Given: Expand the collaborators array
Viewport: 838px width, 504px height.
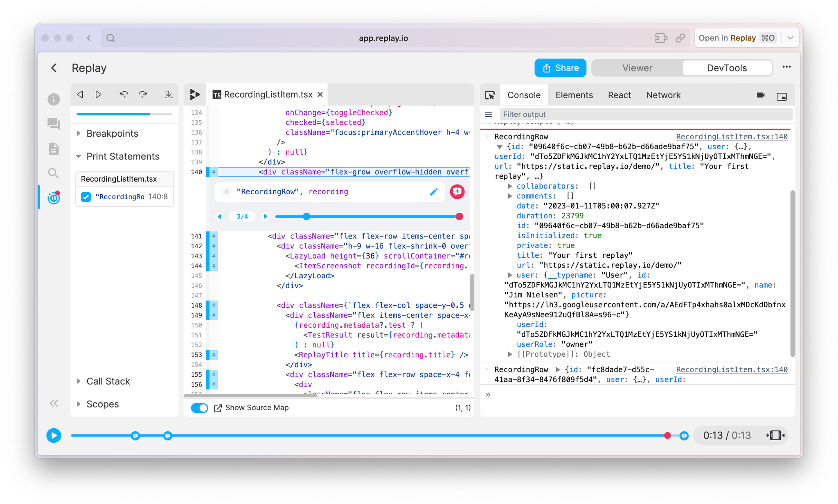Looking at the screenshot, I should coord(510,186).
